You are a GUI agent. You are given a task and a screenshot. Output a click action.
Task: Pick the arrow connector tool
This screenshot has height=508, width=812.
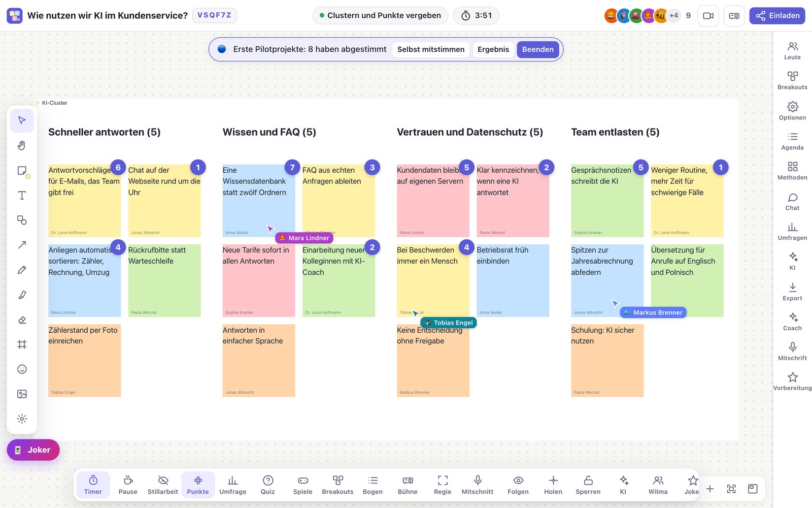click(x=22, y=245)
